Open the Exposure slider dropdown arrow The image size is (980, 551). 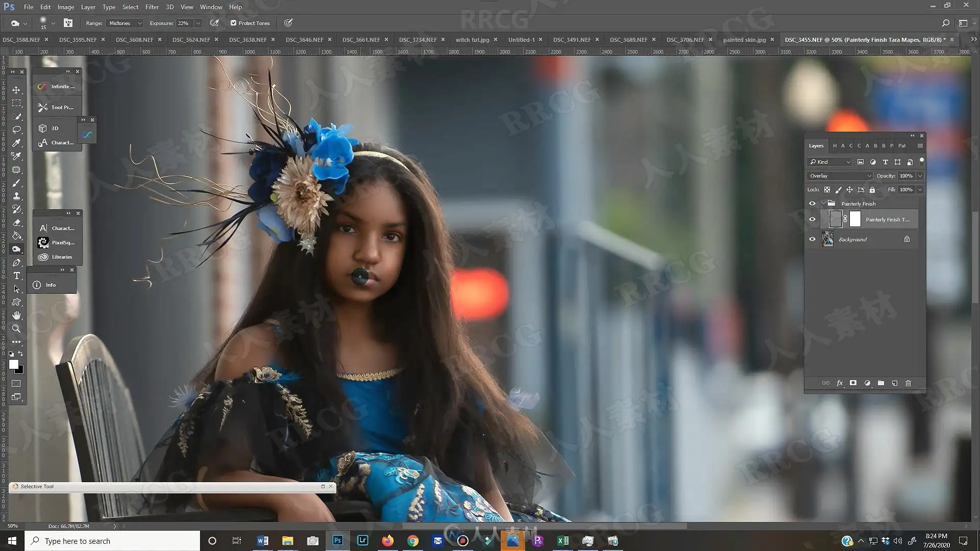click(198, 23)
